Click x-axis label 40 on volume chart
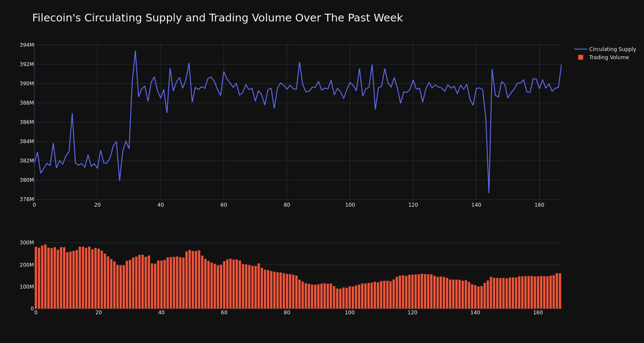 coord(161,313)
